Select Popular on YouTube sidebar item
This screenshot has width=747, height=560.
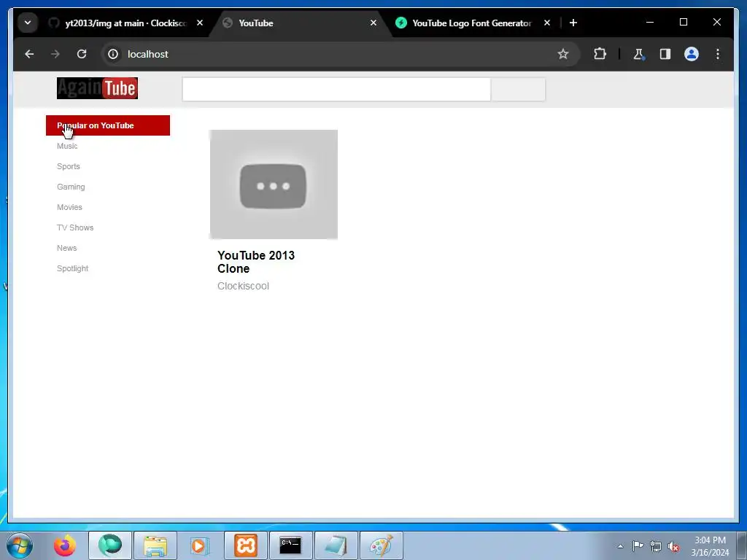(108, 125)
